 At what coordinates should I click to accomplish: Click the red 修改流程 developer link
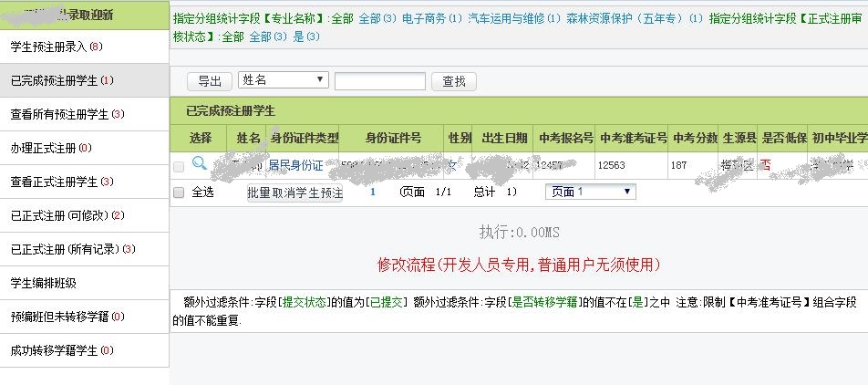tap(519, 265)
